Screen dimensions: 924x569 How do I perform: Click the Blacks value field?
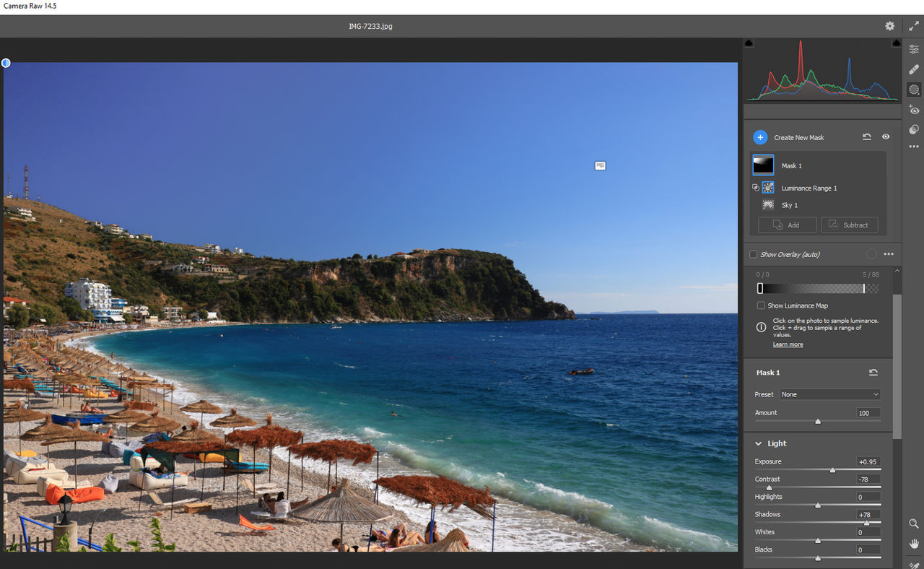click(868, 550)
